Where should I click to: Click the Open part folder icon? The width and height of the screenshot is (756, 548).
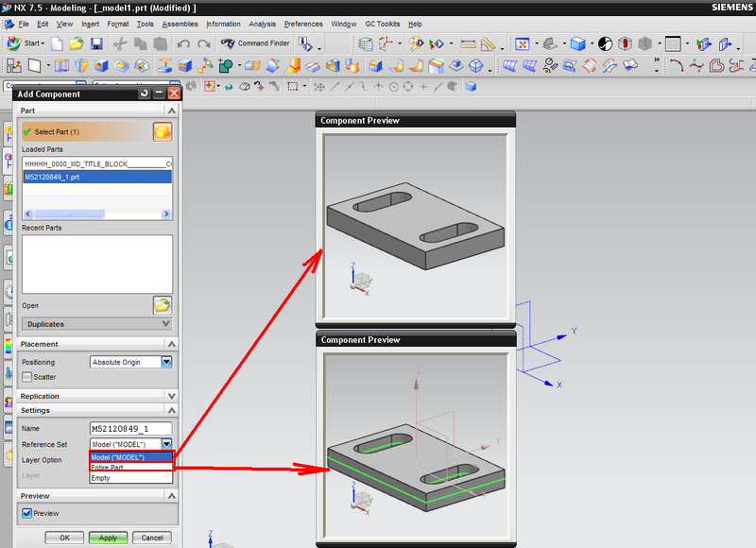[163, 305]
